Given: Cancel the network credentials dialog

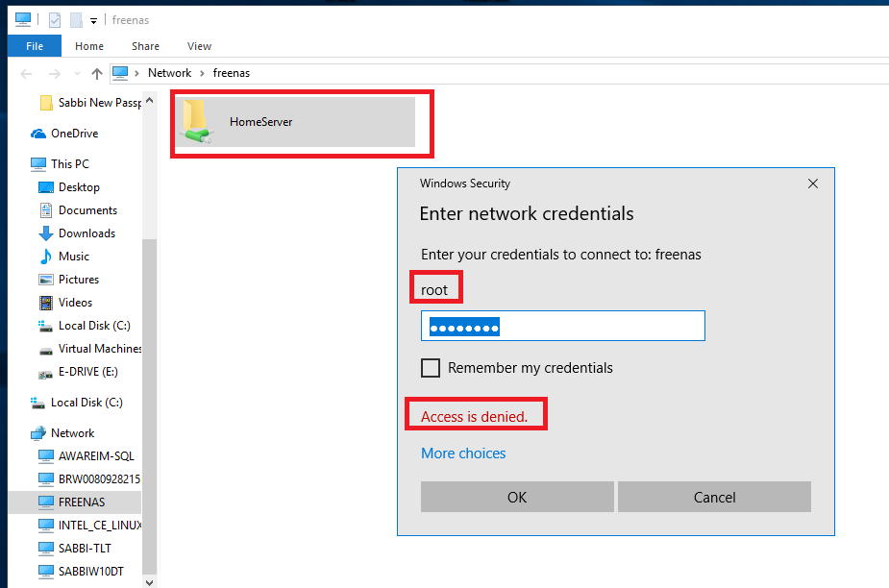Looking at the screenshot, I should coord(714,498).
